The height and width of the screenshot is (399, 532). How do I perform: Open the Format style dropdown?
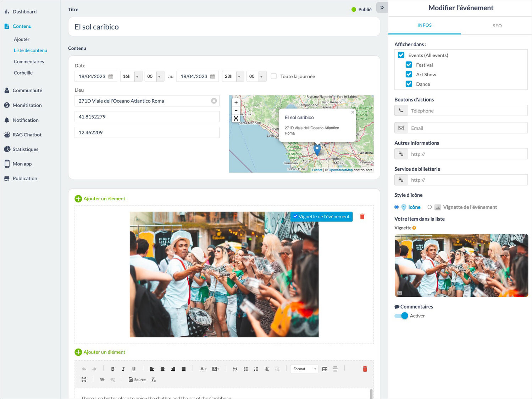tap(304, 369)
